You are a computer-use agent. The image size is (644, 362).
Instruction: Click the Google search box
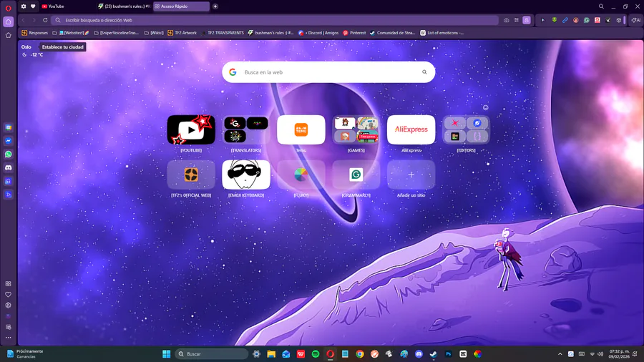coord(328,72)
